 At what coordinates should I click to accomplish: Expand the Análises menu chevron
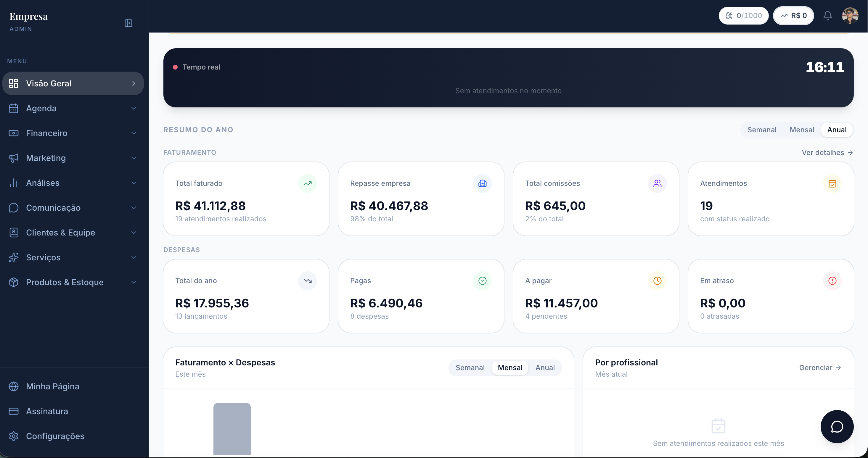(134, 183)
